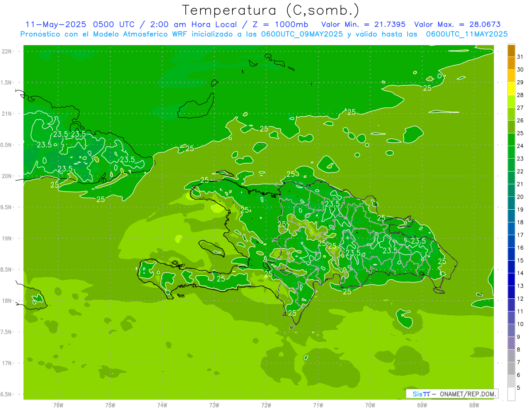The height and width of the screenshot is (411, 532).
Task: Select 'Valor Min. = 21.7395' text
Action: (x=364, y=24)
